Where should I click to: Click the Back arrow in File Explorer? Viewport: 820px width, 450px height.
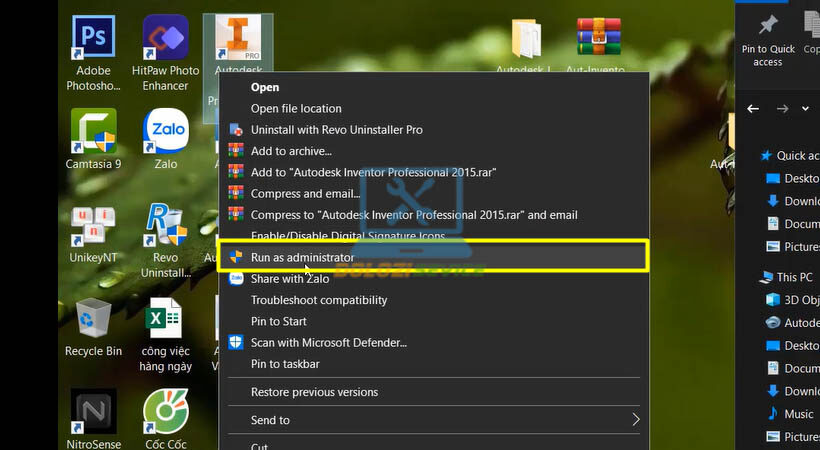click(754, 109)
